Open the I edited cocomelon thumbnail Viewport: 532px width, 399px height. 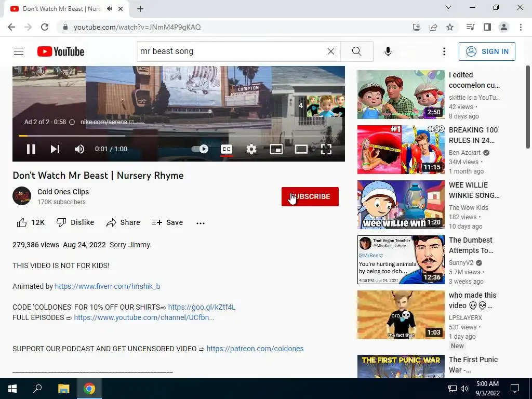click(401, 95)
